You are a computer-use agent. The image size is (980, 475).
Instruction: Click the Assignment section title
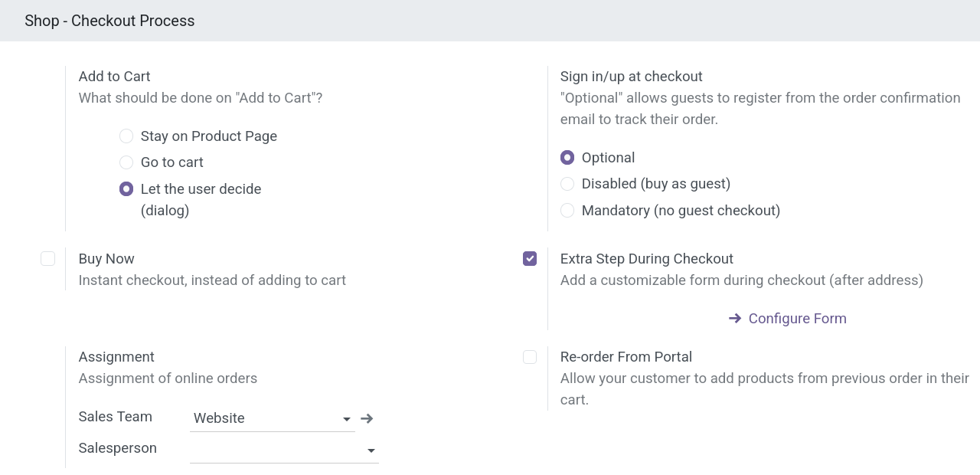tap(116, 357)
